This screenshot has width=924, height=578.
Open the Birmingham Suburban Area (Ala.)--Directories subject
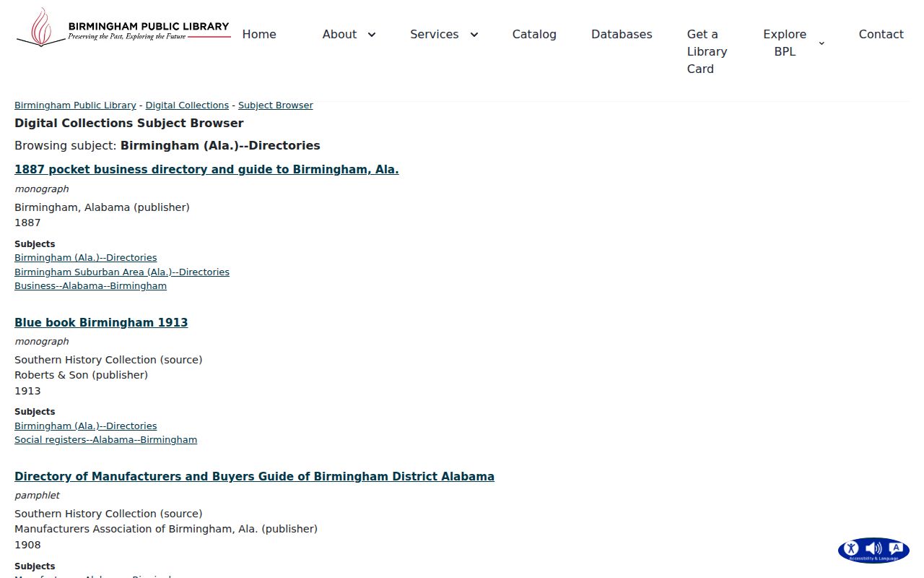tap(122, 272)
